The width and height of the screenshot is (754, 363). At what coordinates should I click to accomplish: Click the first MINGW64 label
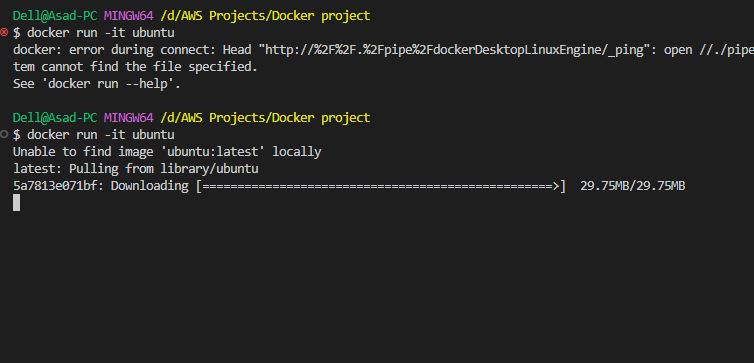[128, 16]
